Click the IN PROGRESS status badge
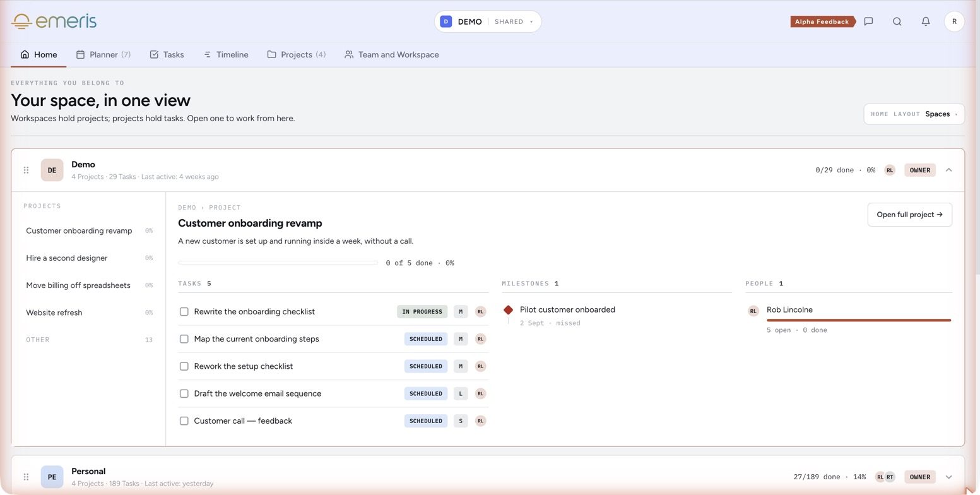Viewport: 980px width, 495px height. pyautogui.click(x=422, y=311)
